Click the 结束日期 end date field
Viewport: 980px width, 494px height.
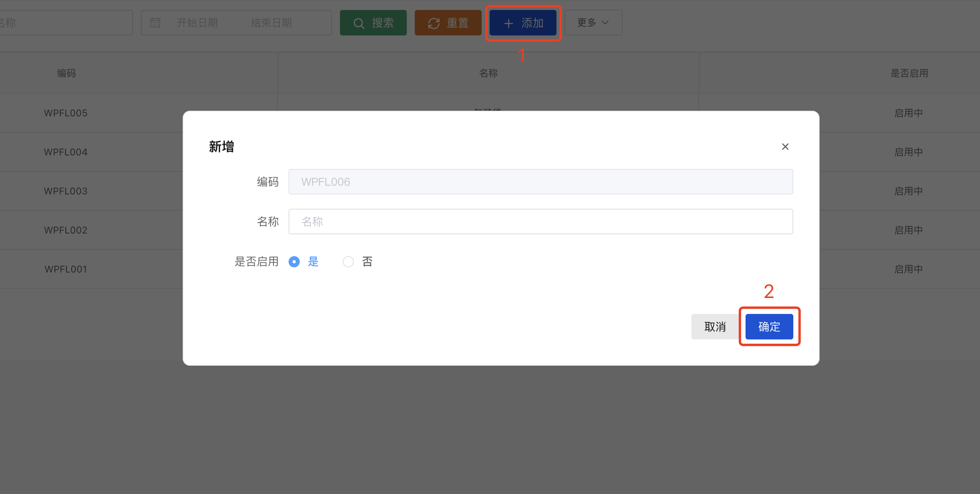coord(271,23)
